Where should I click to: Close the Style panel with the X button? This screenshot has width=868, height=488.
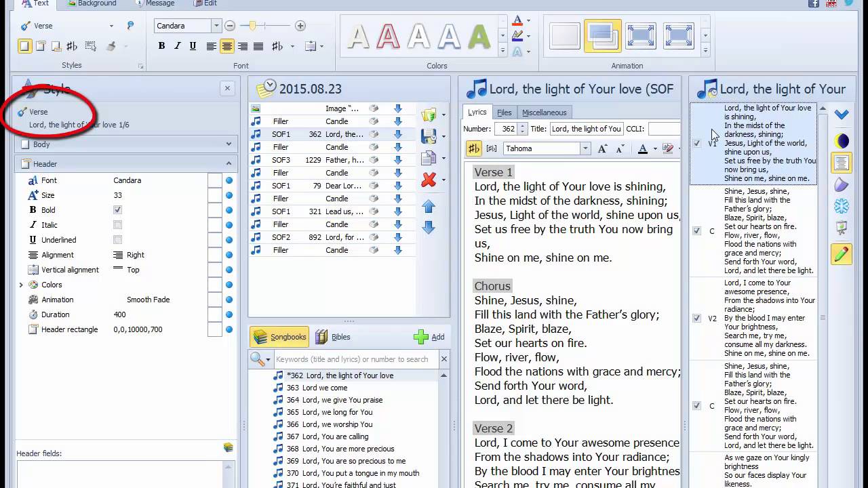pos(227,88)
